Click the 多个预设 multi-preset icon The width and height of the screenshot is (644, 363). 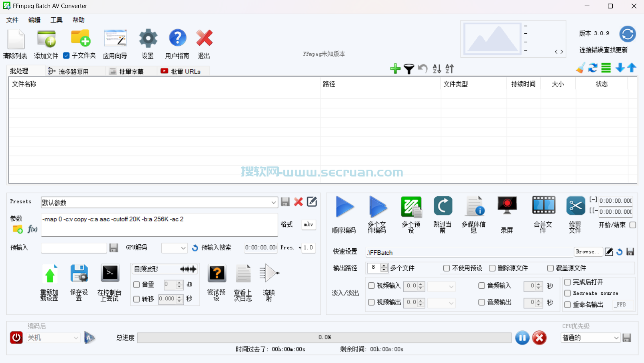pyautogui.click(x=411, y=207)
